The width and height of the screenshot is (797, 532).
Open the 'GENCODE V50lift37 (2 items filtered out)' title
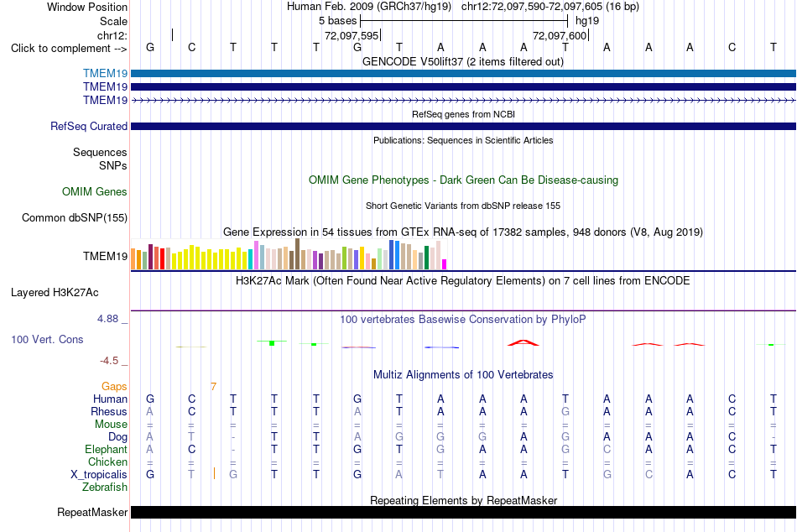[463, 61]
